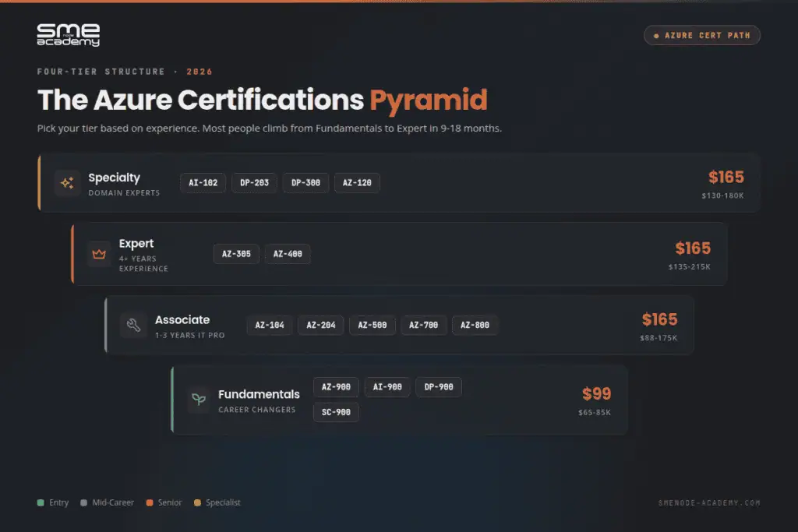Click the Mid-Career legend label
This screenshot has height=532, width=798.
(113, 502)
